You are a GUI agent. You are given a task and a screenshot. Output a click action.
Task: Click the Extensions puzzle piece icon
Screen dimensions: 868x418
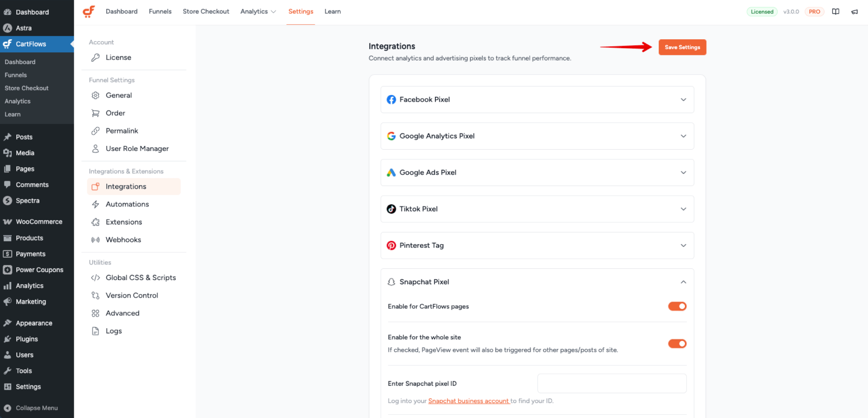pyautogui.click(x=95, y=222)
